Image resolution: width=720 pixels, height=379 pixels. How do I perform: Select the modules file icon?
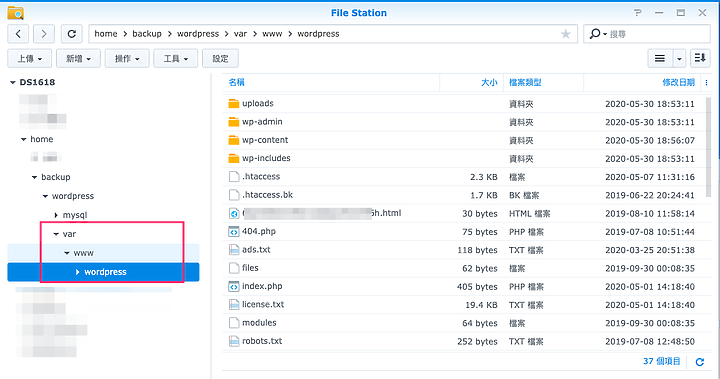(x=234, y=323)
